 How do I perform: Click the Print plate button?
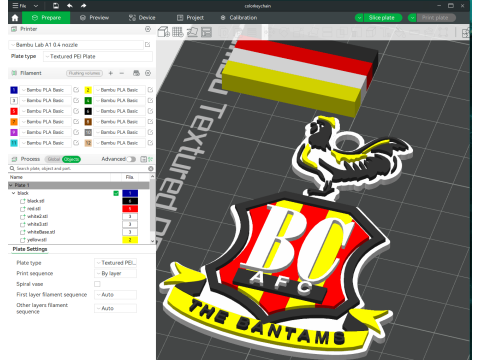coord(436,18)
